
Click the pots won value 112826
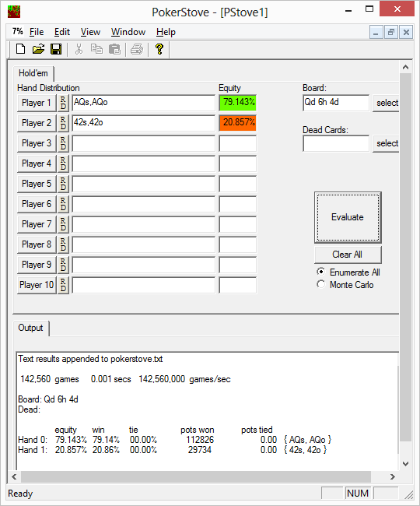(x=200, y=440)
